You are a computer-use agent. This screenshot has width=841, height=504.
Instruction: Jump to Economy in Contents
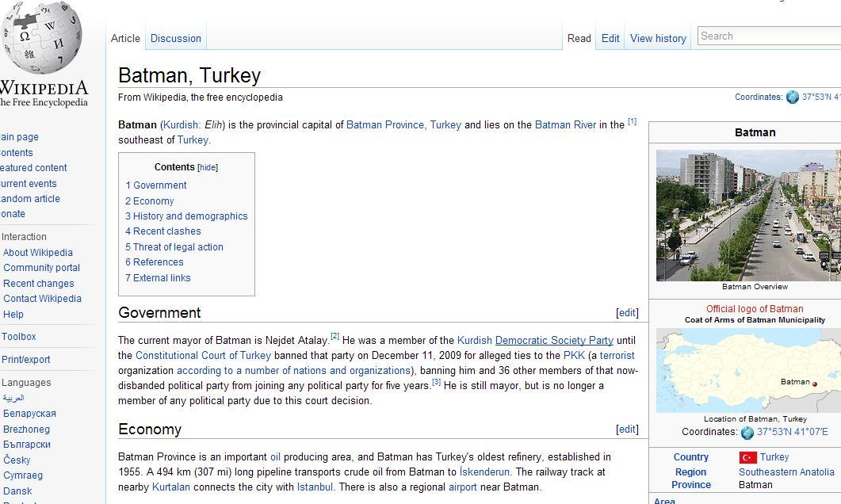[x=150, y=201]
